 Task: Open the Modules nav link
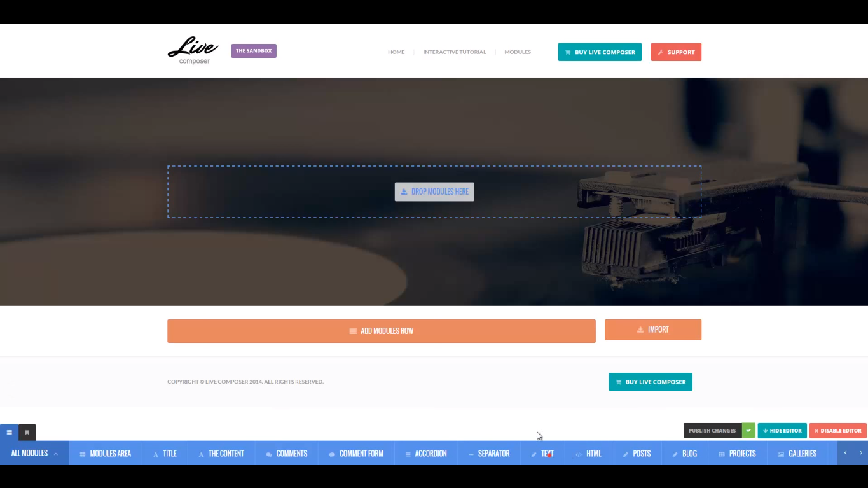(x=518, y=52)
